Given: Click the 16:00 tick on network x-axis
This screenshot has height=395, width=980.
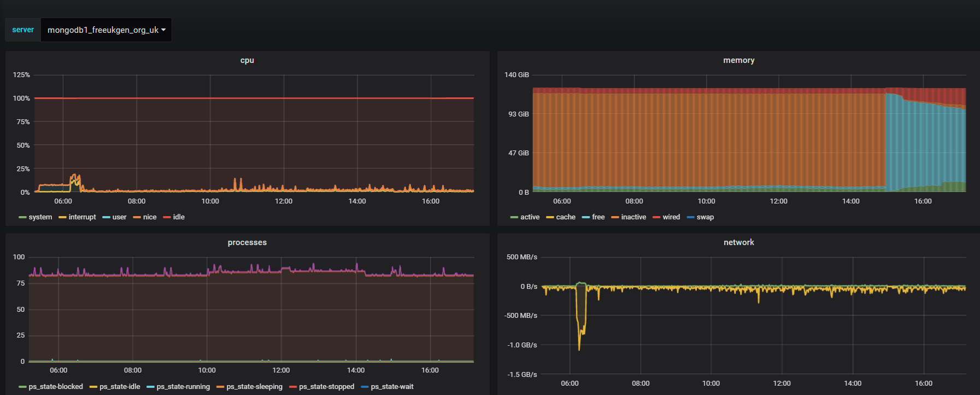Looking at the screenshot, I should (924, 384).
